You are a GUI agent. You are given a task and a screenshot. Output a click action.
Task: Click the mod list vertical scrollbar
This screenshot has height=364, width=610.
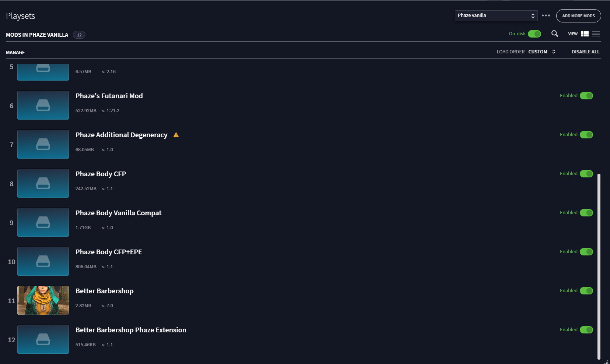click(x=599, y=266)
